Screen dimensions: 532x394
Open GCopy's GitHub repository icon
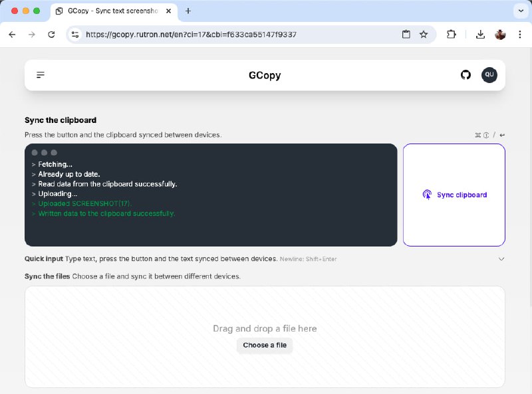pos(465,75)
